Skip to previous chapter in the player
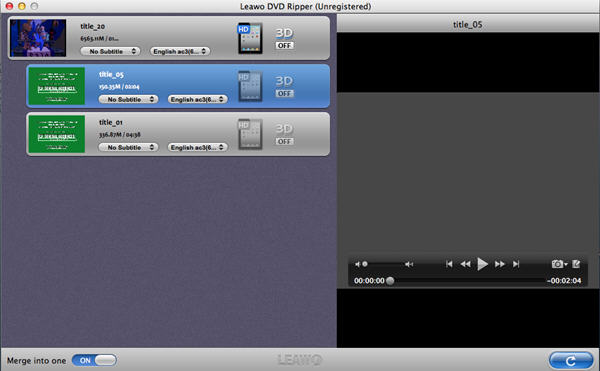 pyautogui.click(x=449, y=264)
